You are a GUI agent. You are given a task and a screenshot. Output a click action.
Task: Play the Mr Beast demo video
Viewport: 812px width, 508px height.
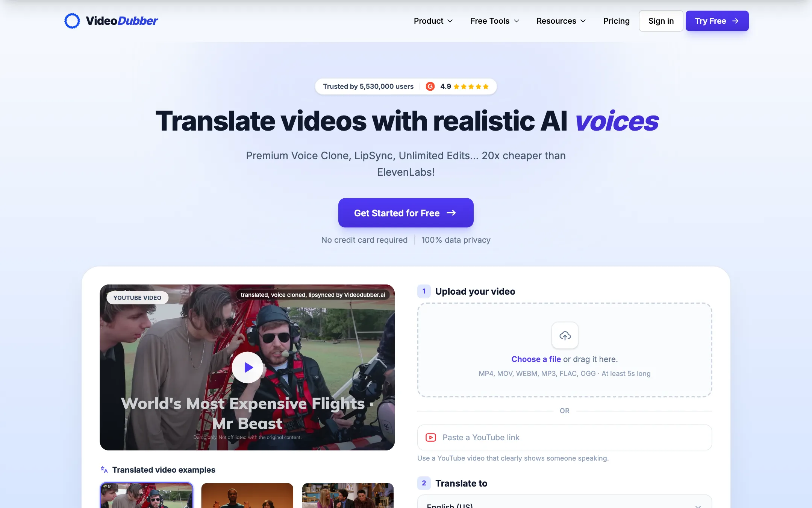click(x=247, y=367)
